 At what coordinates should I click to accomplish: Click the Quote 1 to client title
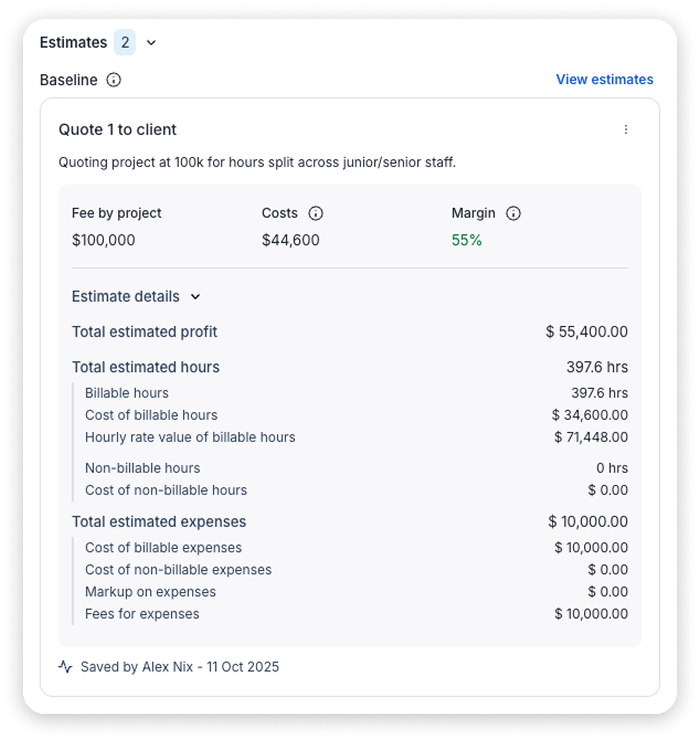pos(117,130)
